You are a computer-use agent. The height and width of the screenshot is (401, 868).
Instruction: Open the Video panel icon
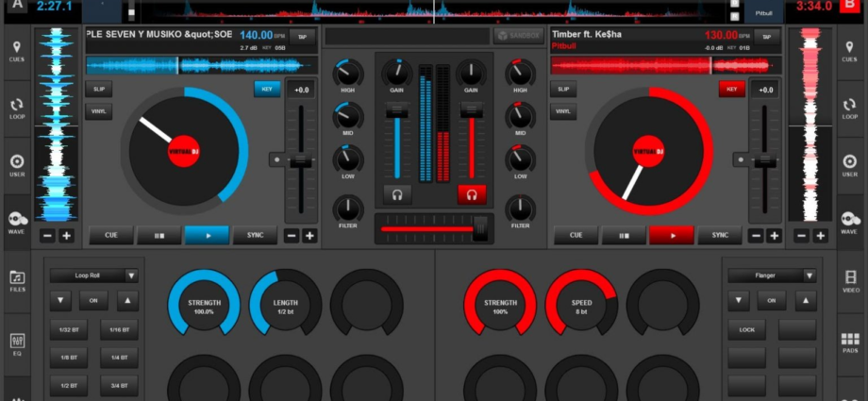(850, 281)
